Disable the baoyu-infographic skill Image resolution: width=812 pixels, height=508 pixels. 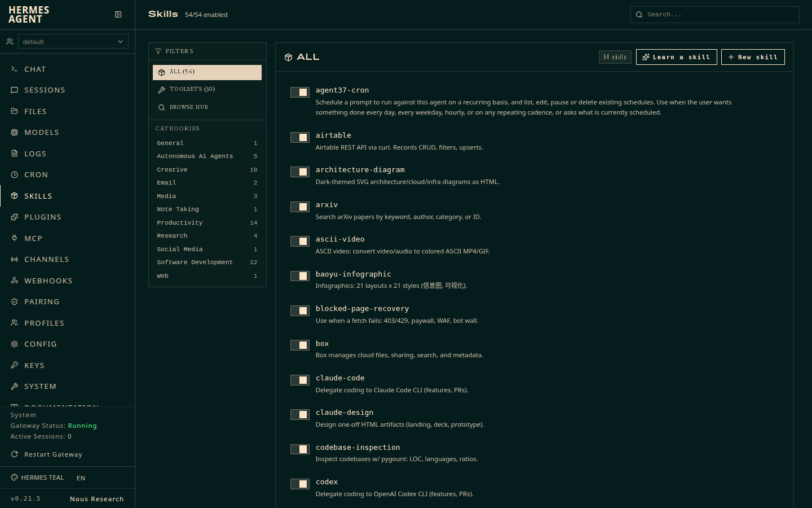tap(300, 276)
